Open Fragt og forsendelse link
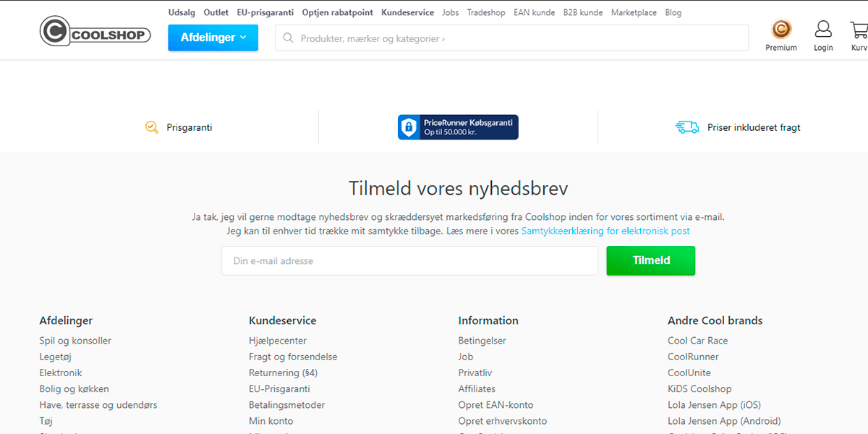 (x=293, y=357)
